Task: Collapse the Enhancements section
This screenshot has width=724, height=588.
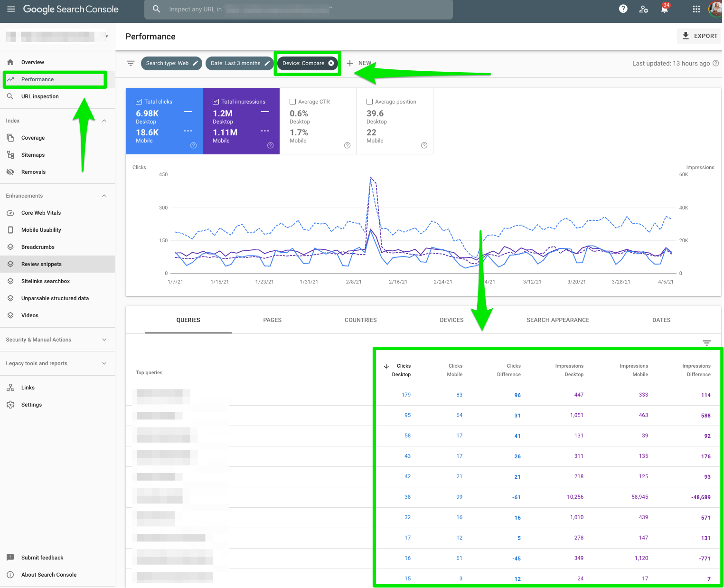Action: tap(104, 196)
